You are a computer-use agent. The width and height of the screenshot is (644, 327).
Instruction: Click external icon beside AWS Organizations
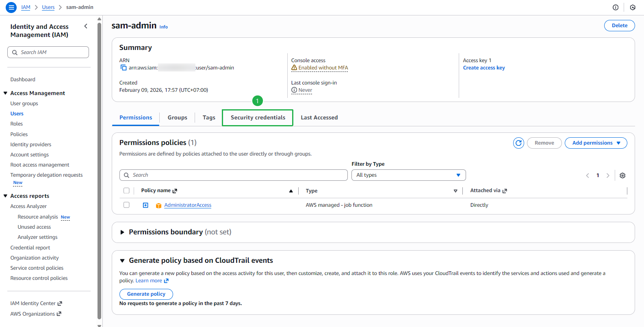(x=59, y=314)
